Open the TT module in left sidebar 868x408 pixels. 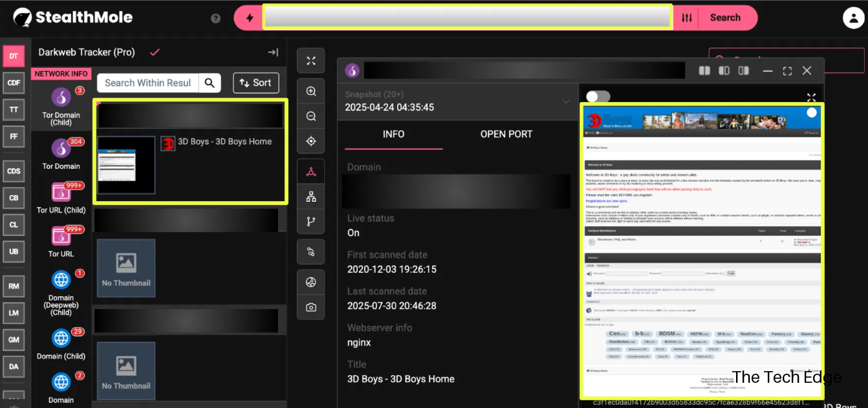[14, 110]
